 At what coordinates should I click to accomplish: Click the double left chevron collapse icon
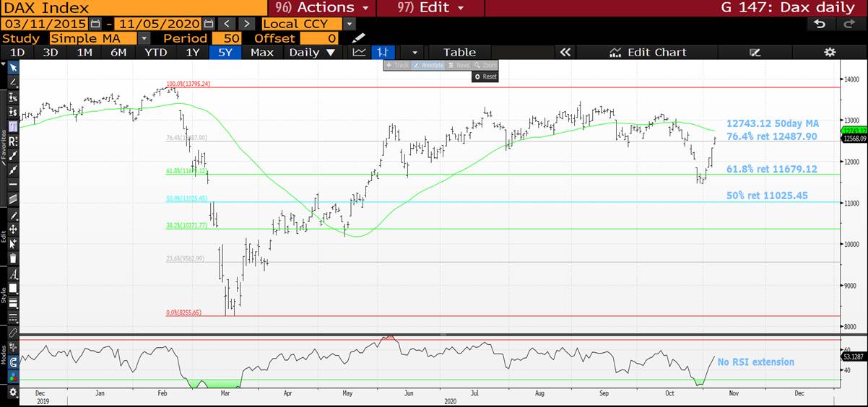tap(565, 52)
